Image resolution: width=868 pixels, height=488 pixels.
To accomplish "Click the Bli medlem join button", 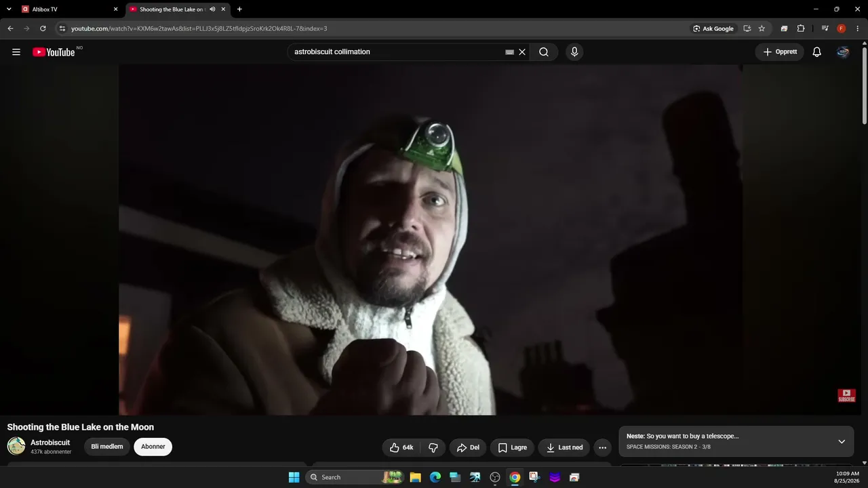I will (107, 447).
